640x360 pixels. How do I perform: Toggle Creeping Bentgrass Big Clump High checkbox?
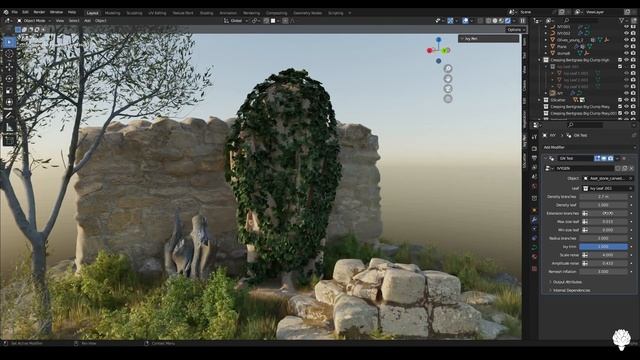620,60
